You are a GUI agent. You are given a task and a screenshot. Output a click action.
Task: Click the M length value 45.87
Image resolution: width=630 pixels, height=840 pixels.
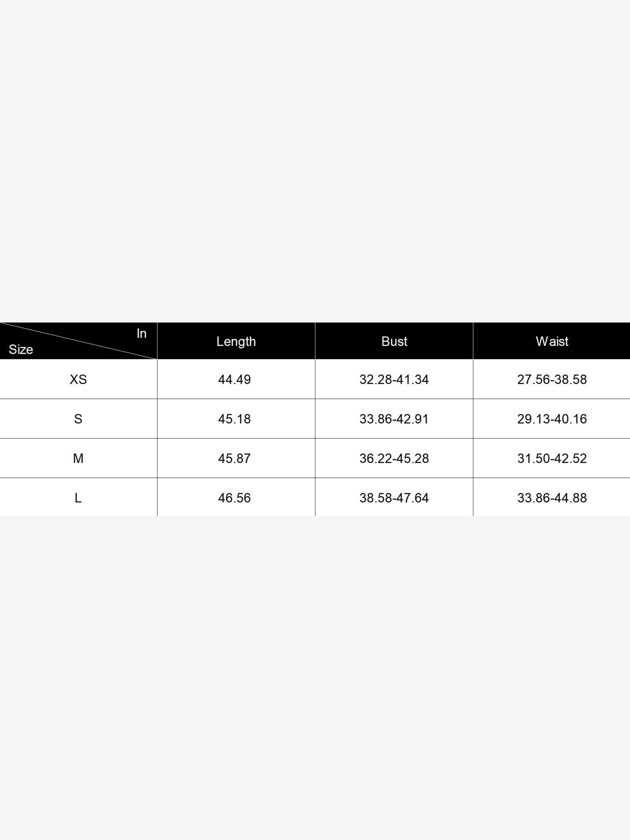(234, 458)
